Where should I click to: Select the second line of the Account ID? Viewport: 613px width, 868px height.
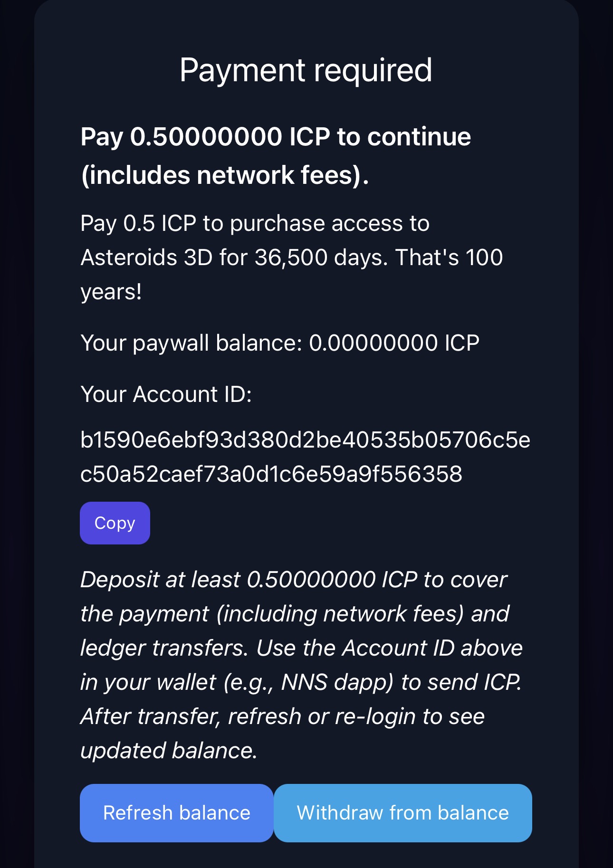[271, 472]
